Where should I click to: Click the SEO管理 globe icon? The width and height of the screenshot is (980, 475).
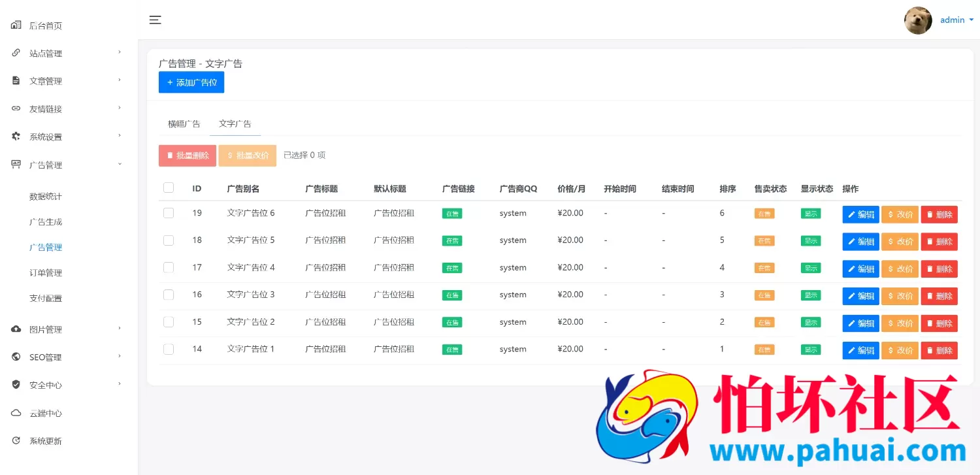click(16, 357)
